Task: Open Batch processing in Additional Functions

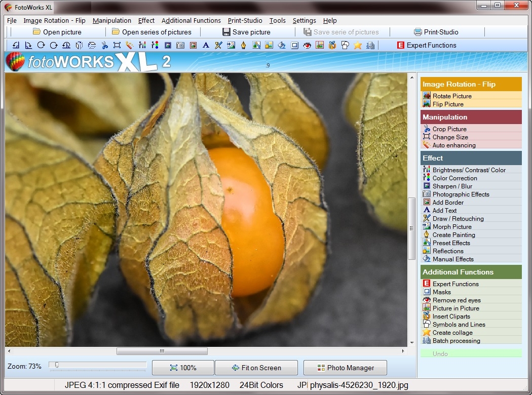Action: pyautogui.click(x=456, y=340)
